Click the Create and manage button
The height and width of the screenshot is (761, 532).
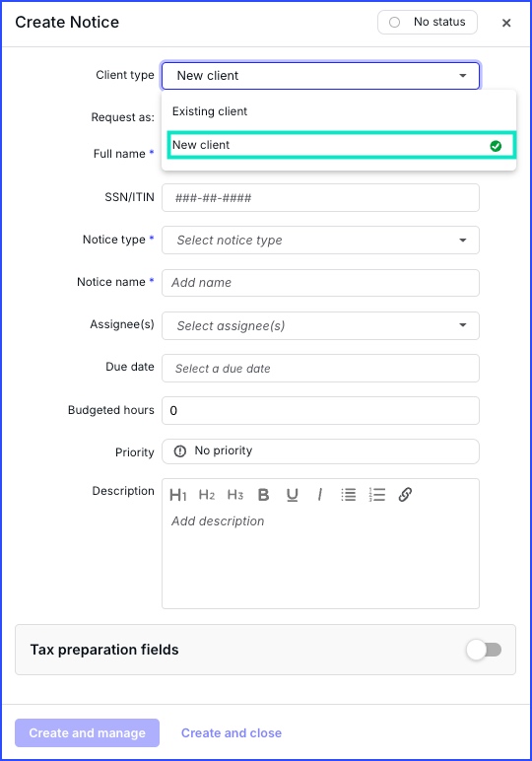pos(88,732)
